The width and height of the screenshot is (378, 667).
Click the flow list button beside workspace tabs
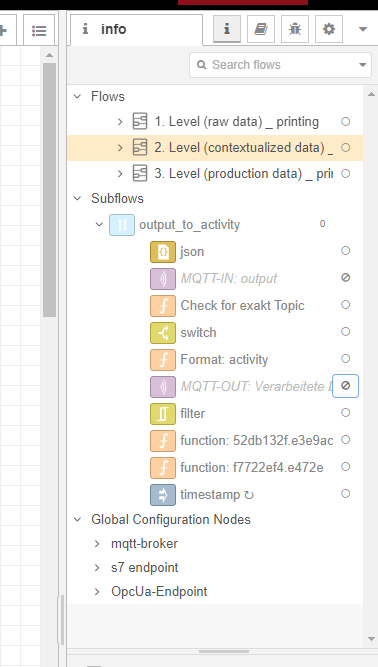(x=39, y=30)
